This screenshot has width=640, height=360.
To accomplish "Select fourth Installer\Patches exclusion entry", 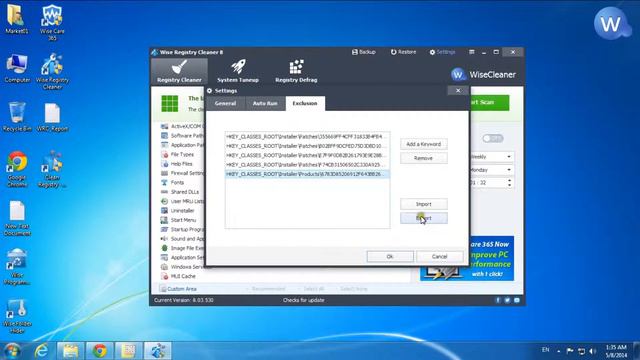I will coord(307,164).
